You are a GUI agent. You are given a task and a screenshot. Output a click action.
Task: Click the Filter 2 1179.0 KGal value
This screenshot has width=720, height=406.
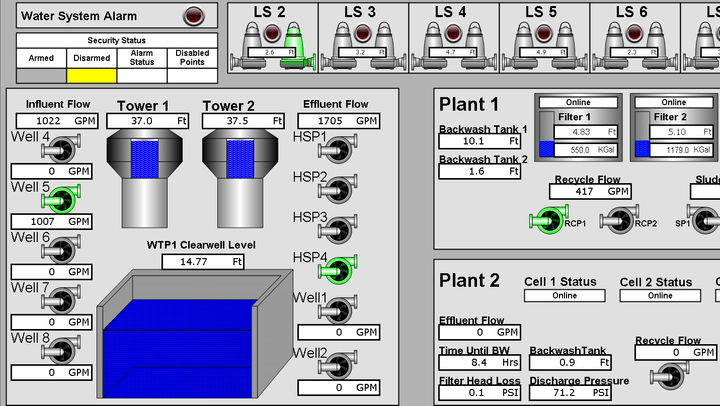[681, 150]
